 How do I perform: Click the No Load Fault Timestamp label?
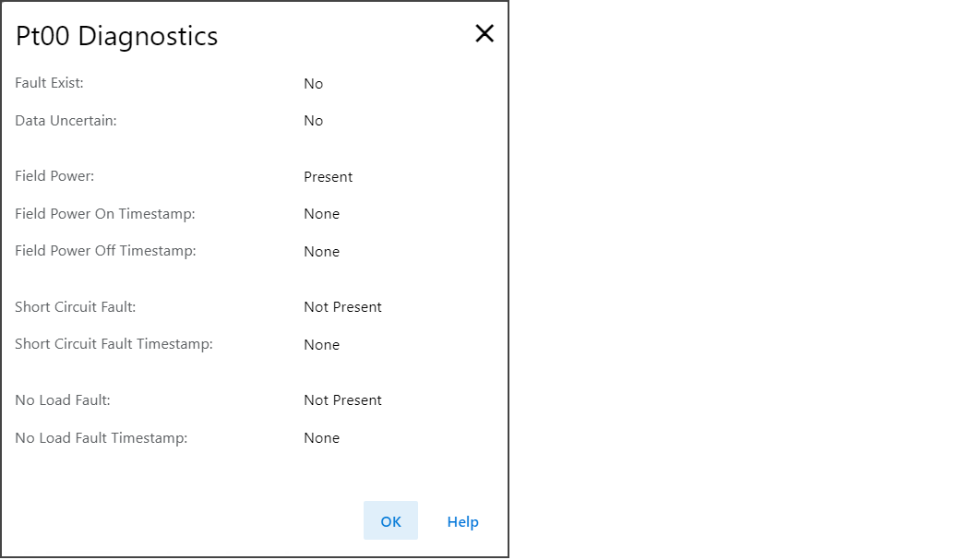[102, 438]
